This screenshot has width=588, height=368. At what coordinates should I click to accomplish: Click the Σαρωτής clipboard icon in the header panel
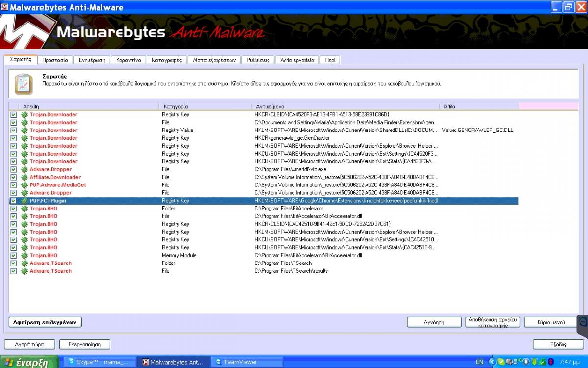point(23,84)
